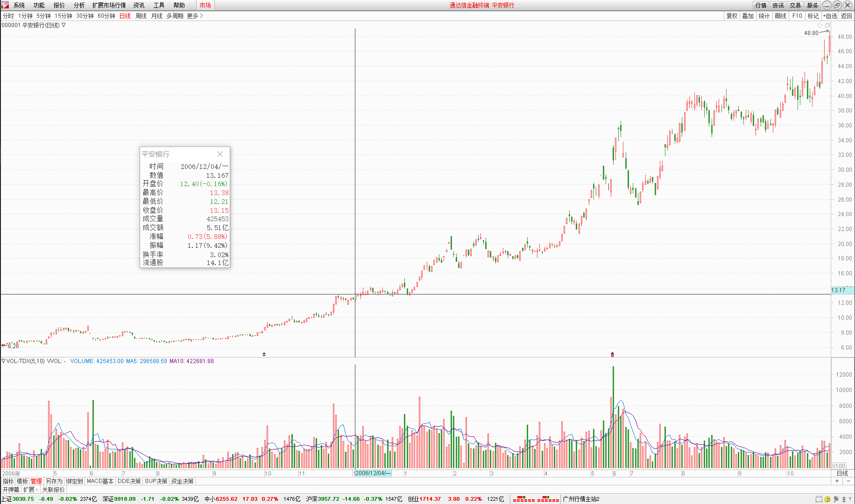855x504 pixels.
Task: Click the yellow badge icon in status bar
Action: tap(827, 499)
